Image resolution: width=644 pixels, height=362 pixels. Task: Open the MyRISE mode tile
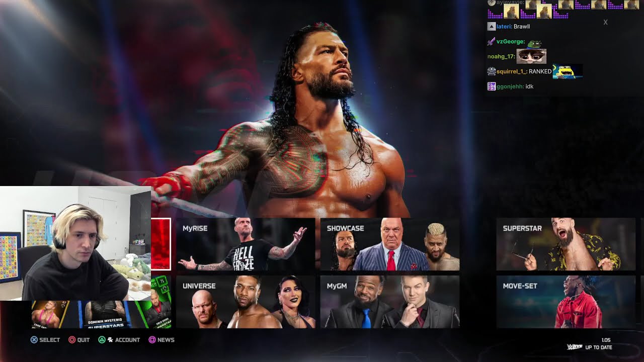[x=246, y=244]
